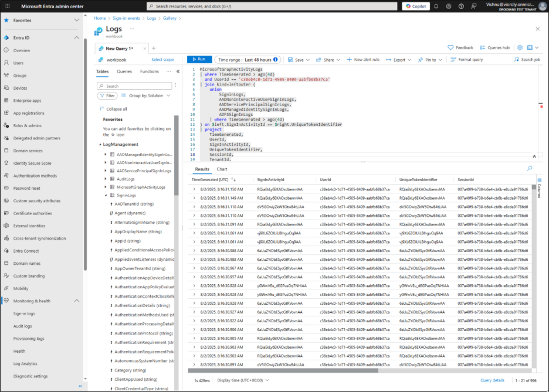Open Overview in the sidebar
The height and width of the screenshot is (392, 549).
(22, 50)
